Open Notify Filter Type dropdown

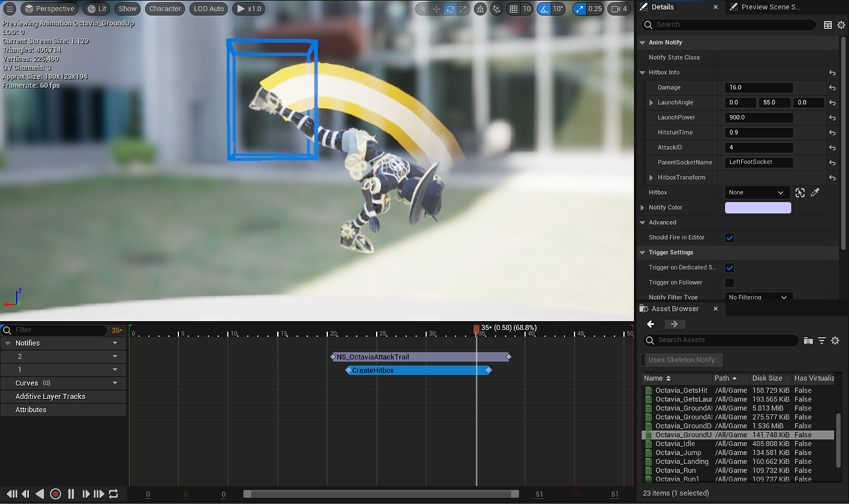pos(759,297)
